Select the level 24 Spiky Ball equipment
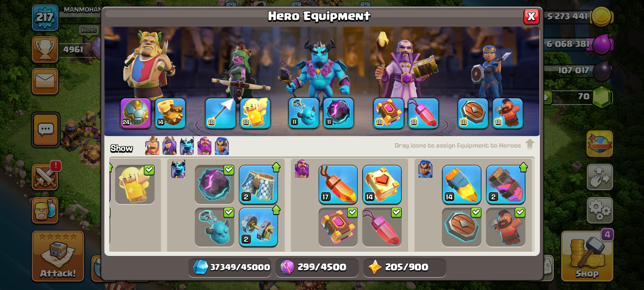This screenshot has height=290, width=644. coord(136,113)
